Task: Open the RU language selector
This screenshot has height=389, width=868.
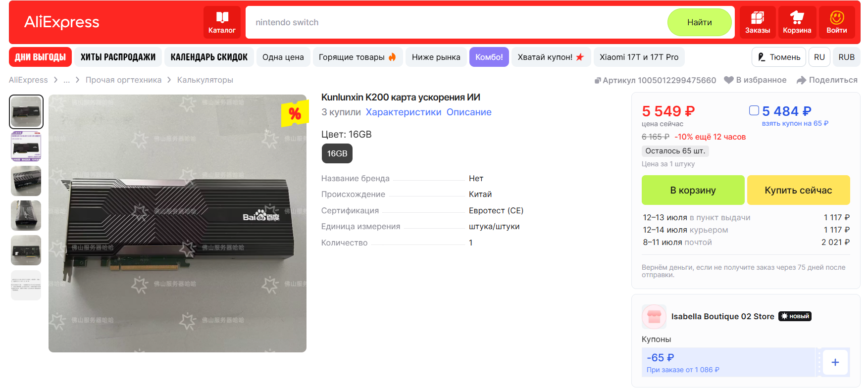Action: pyautogui.click(x=819, y=57)
